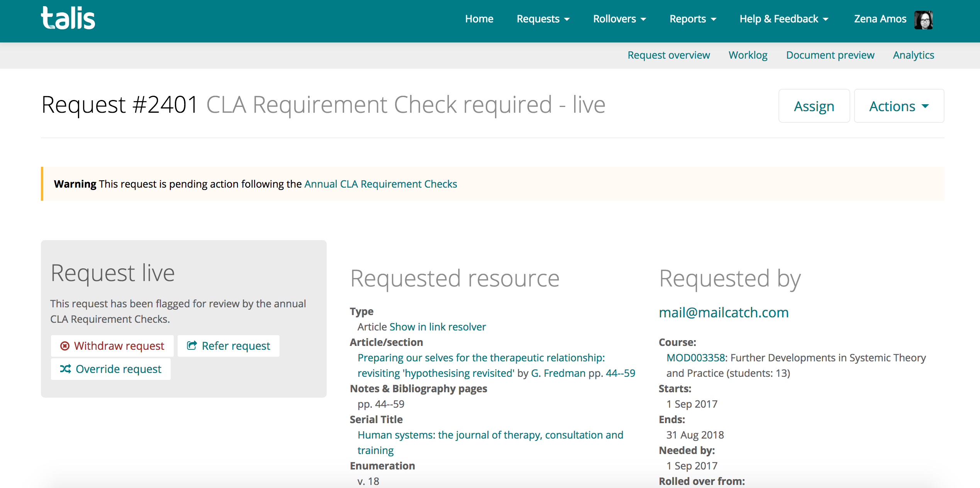This screenshot has height=488, width=980.
Task: Open the Requests dropdown menu
Action: click(x=543, y=19)
